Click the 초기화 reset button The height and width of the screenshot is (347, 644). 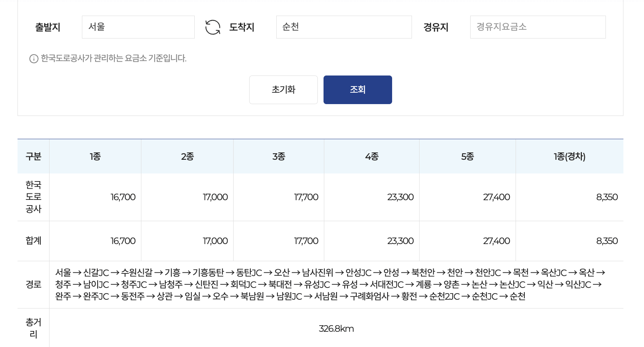coord(283,90)
